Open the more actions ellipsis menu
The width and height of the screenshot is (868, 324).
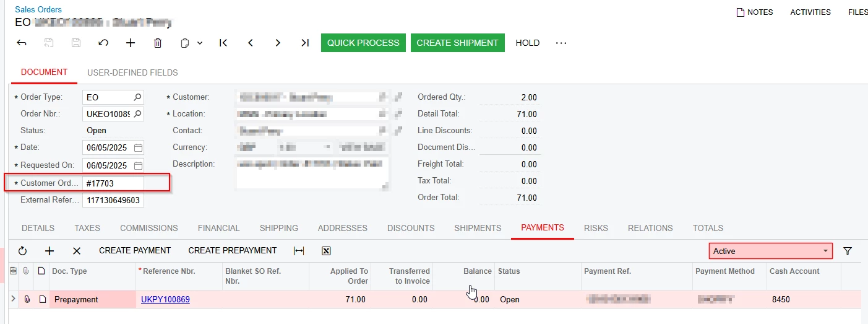[561, 43]
